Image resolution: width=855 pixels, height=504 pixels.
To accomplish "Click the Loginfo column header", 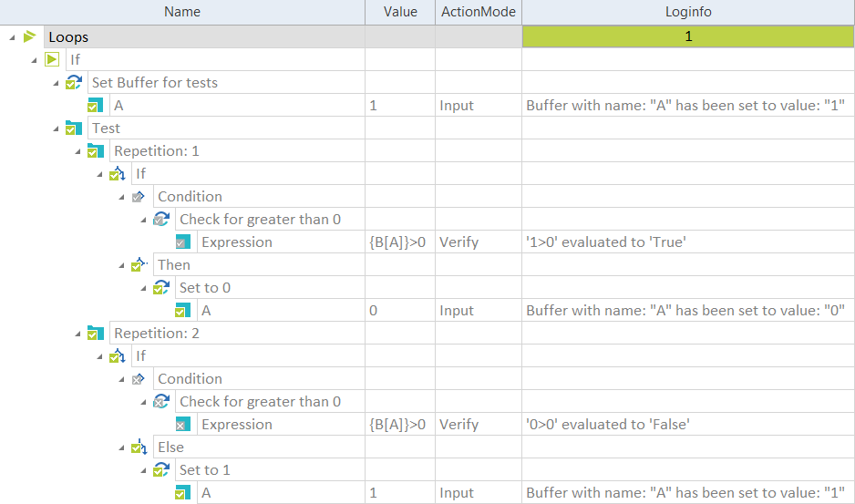I will (x=688, y=12).
